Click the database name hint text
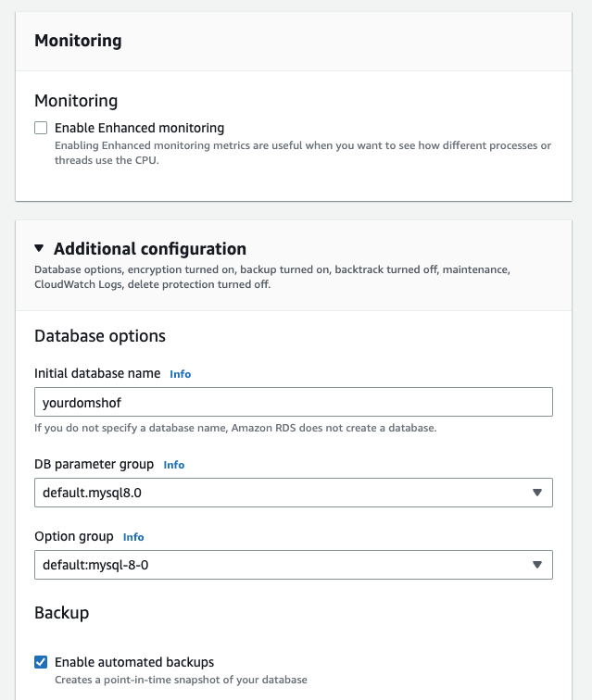This screenshot has height=700, width=592. pyautogui.click(x=235, y=428)
